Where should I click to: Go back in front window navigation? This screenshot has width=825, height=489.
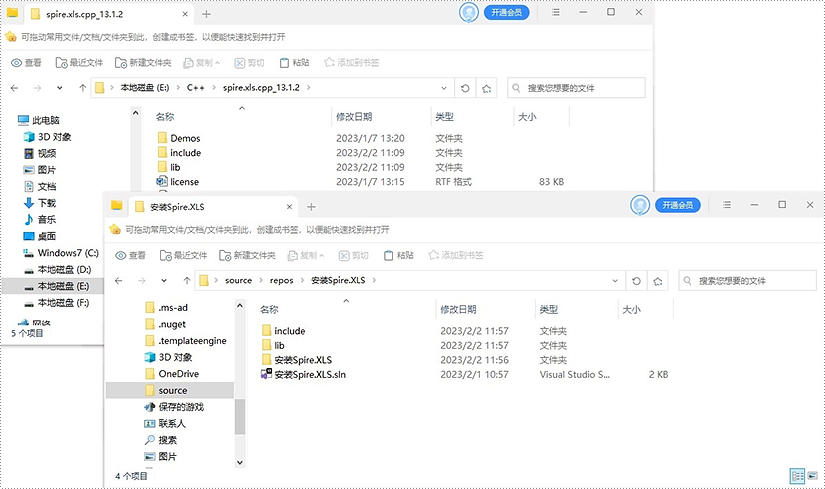point(118,281)
